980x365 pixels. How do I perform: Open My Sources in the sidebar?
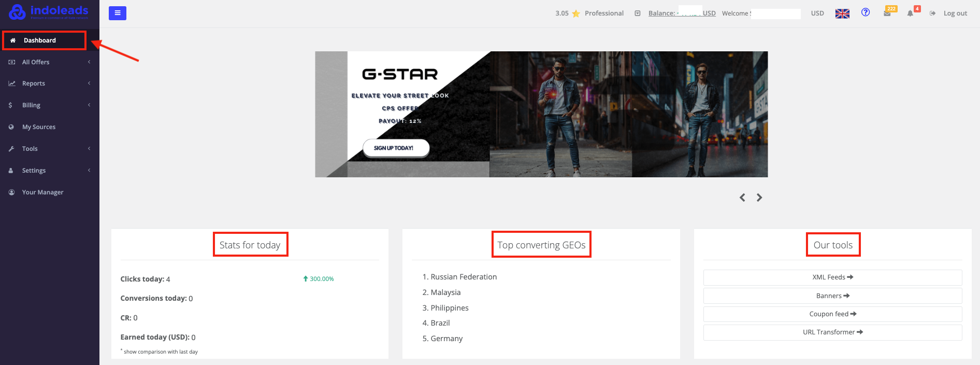pyautogui.click(x=39, y=127)
